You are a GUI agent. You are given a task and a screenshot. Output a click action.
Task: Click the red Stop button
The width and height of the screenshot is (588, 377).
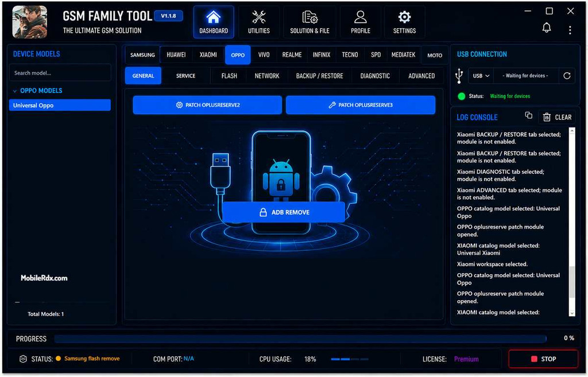pyautogui.click(x=543, y=359)
